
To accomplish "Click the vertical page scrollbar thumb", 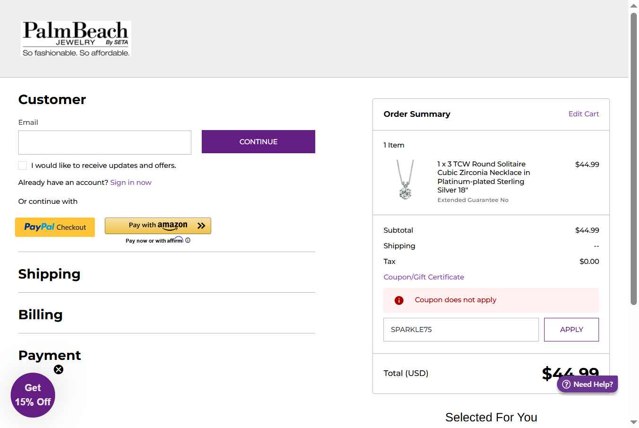I will click(634, 158).
